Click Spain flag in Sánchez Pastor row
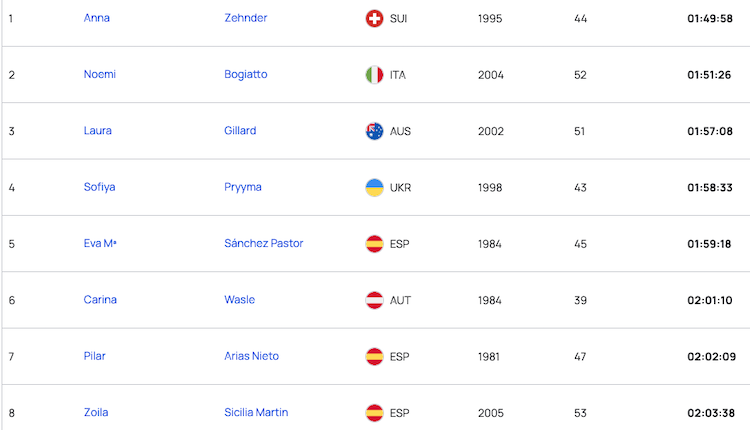The width and height of the screenshot is (750, 430). click(x=375, y=244)
